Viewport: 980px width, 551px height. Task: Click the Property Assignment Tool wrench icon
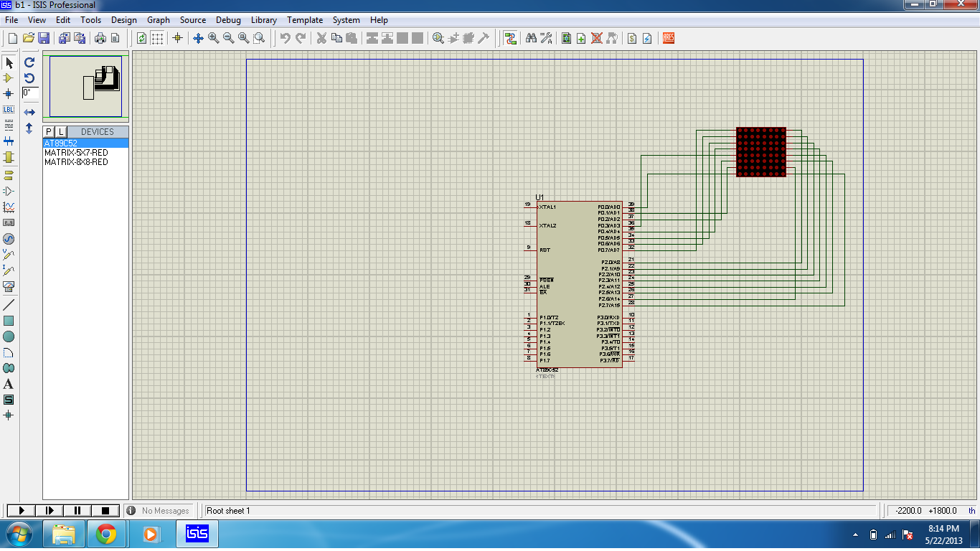tap(546, 38)
